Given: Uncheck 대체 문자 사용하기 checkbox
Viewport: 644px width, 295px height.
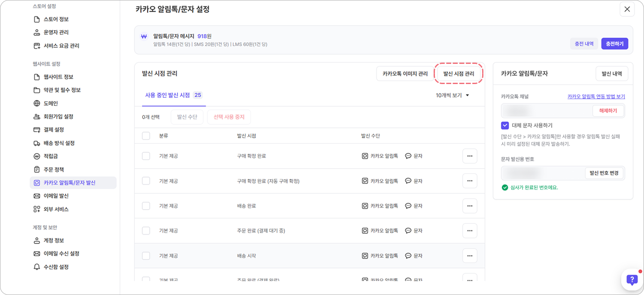Looking at the screenshot, I should point(505,125).
